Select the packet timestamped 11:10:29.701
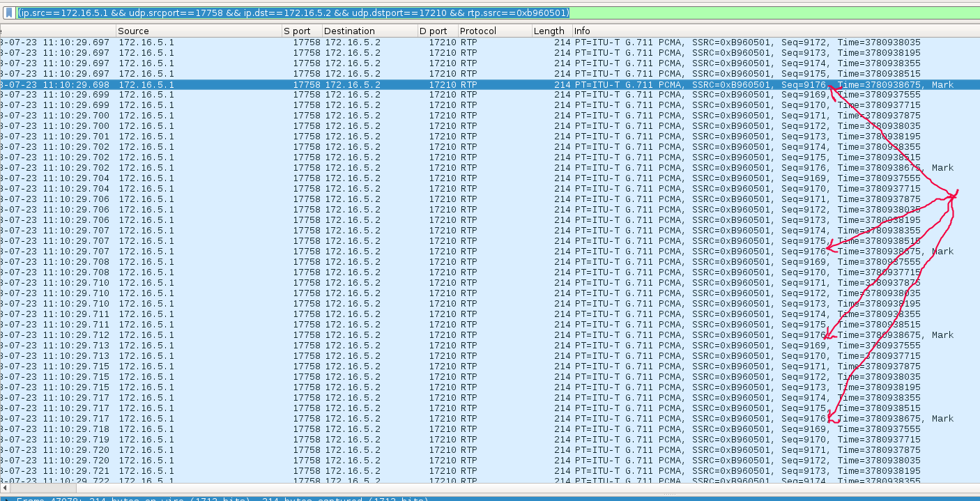This screenshot has height=501, width=980. [418, 137]
